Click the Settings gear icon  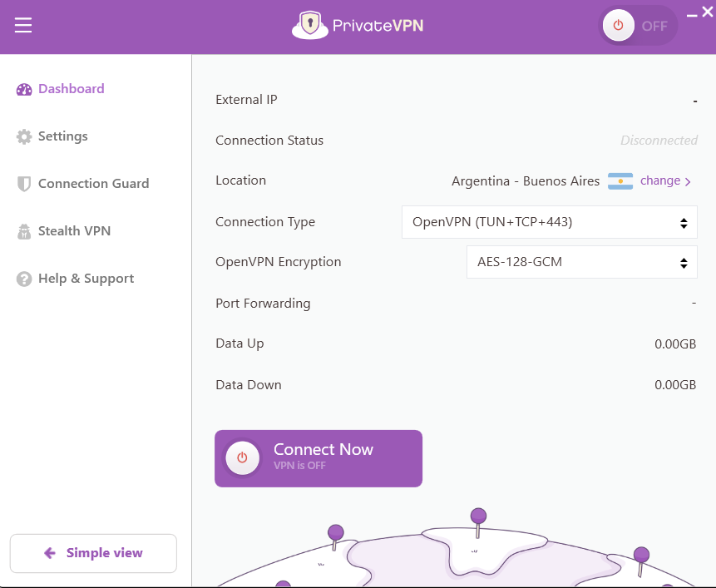[24, 136]
